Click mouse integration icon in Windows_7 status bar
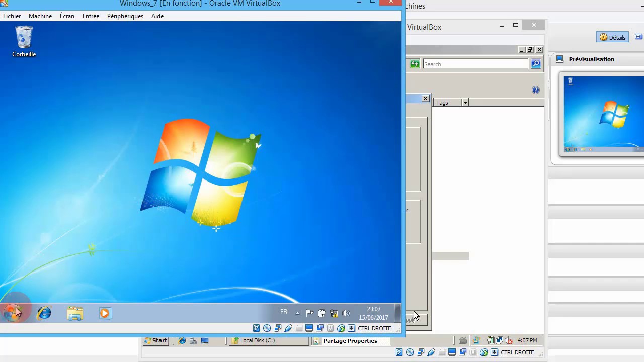The width and height of the screenshot is (644, 362). [x=341, y=328]
